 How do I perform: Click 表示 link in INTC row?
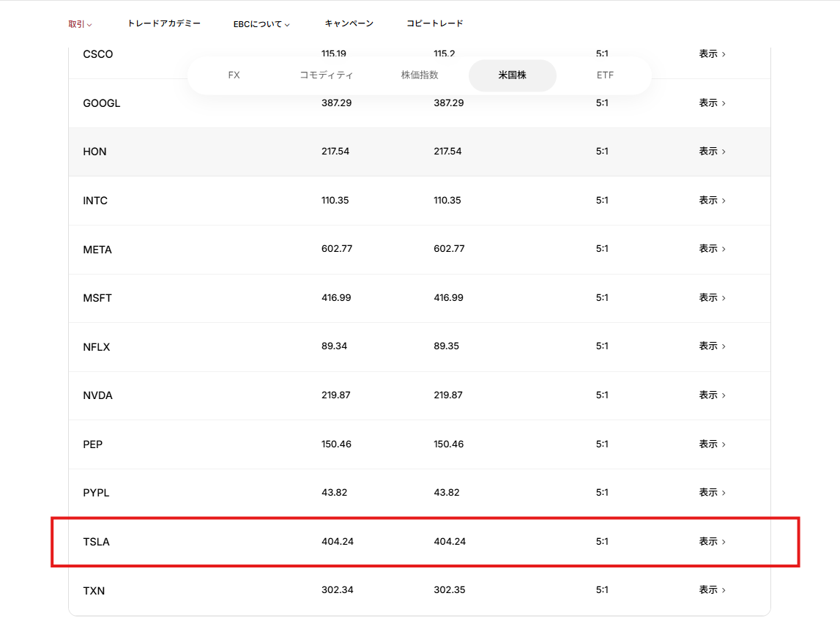pyautogui.click(x=712, y=201)
